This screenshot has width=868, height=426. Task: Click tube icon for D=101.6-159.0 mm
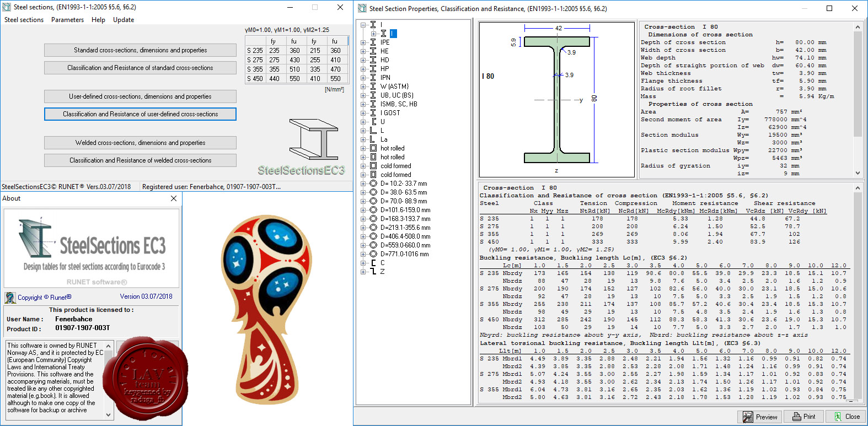click(x=373, y=210)
